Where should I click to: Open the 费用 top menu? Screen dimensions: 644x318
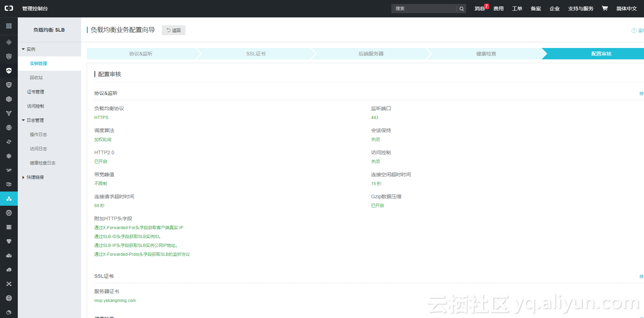coord(498,9)
